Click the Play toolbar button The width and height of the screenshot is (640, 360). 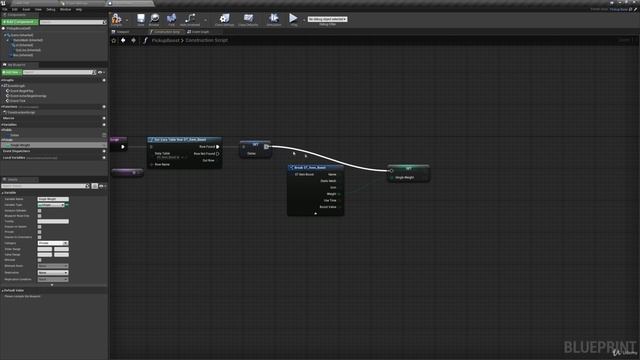pyautogui.click(x=293, y=18)
